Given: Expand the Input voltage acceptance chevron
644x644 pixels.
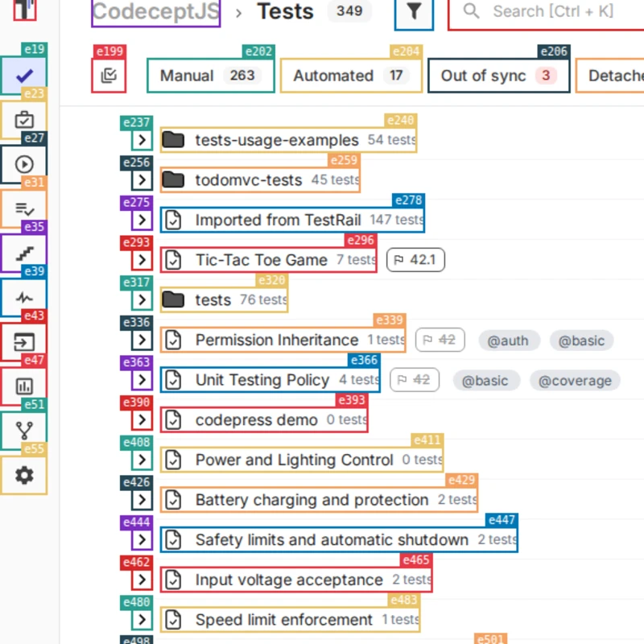Looking at the screenshot, I should [x=142, y=580].
